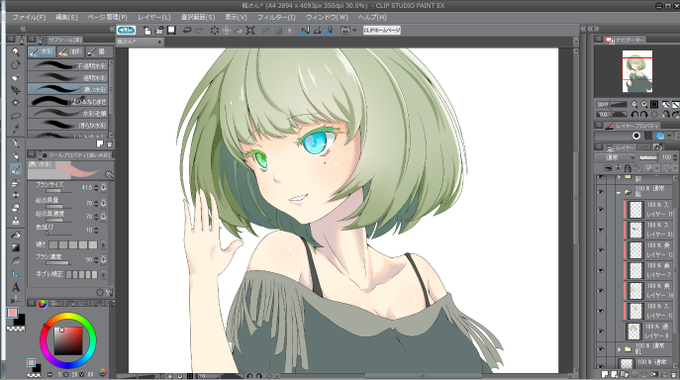Delete sub tool with trash icon

109,144
